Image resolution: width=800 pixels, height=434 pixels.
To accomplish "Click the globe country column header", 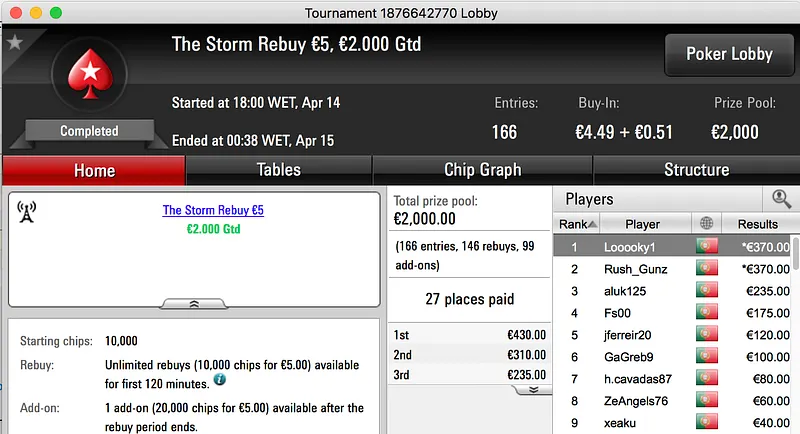I will [x=707, y=224].
